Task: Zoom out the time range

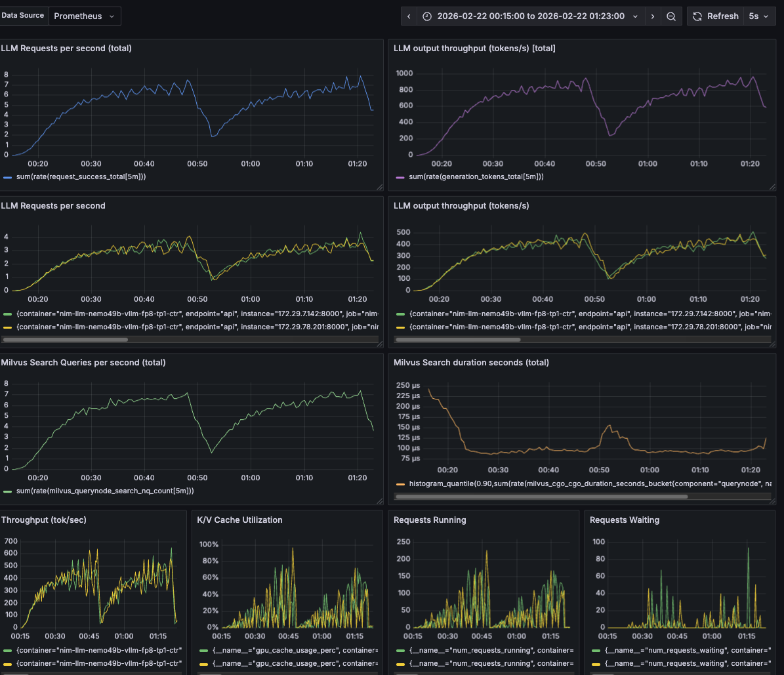Action: pyautogui.click(x=671, y=16)
